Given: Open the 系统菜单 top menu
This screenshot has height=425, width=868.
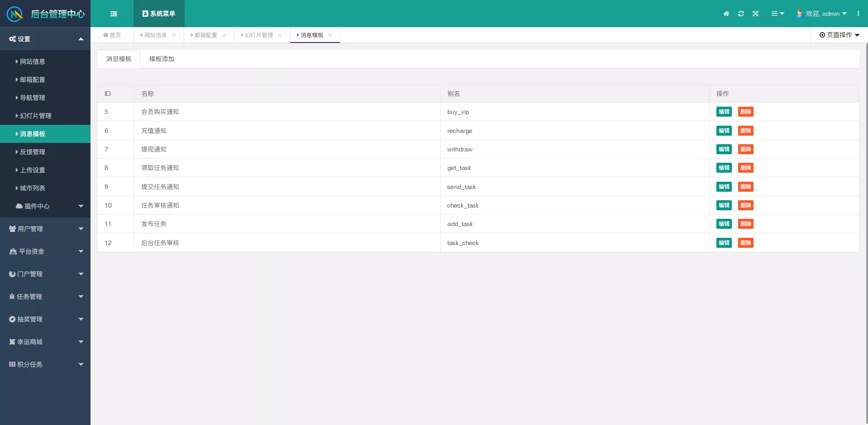Looking at the screenshot, I should pyautogui.click(x=159, y=14).
